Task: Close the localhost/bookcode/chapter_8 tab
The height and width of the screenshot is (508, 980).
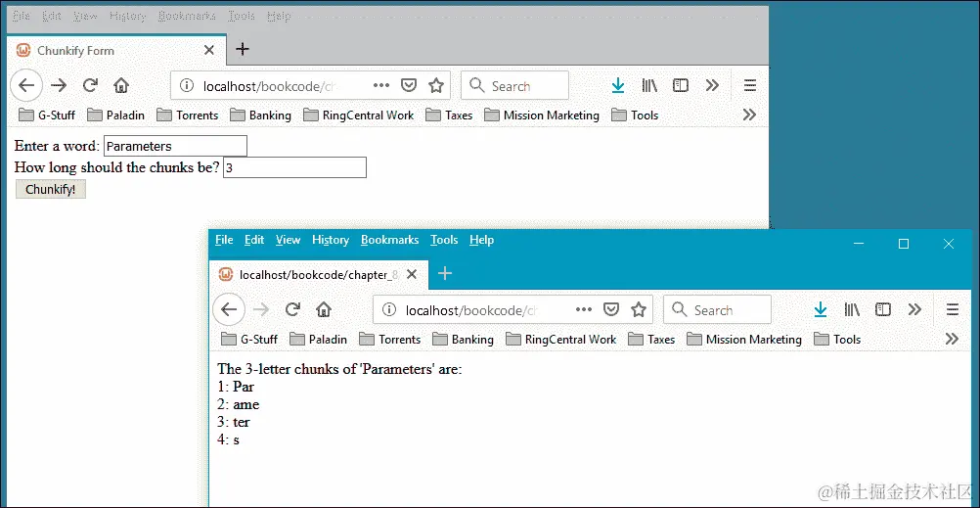Action: tap(411, 274)
